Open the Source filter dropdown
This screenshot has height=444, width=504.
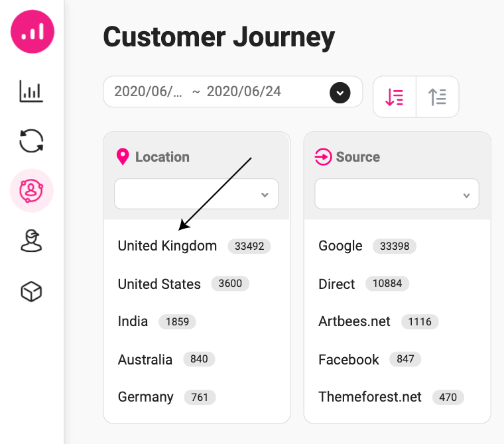click(x=397, y=194)
